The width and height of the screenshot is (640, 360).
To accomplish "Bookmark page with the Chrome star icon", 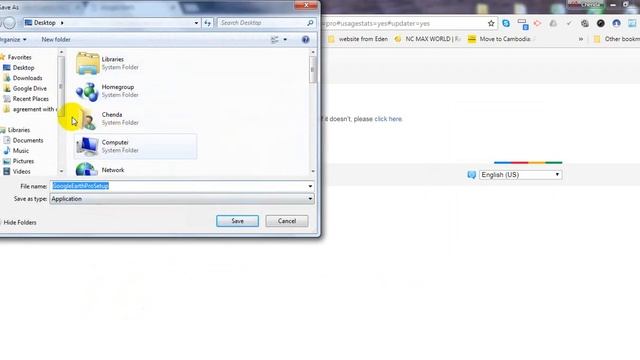I will pyautogui.click(x=491, y=24).
